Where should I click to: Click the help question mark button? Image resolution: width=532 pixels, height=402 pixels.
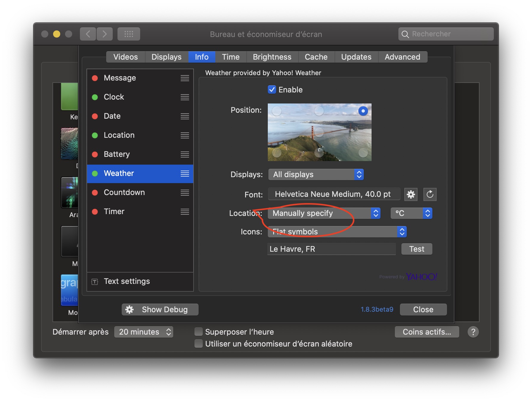pyautogui.click(x=473, y=332)
